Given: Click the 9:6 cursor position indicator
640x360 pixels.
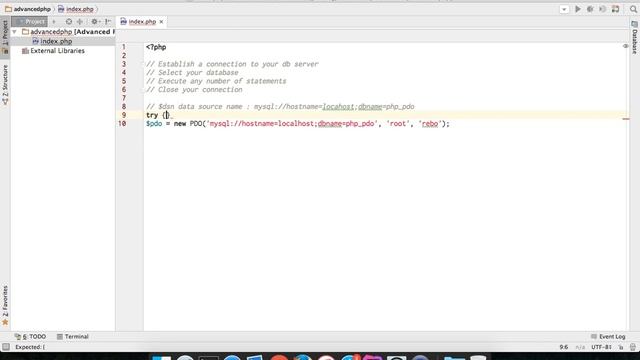Looking at the screenshot, I should point(564,347).
